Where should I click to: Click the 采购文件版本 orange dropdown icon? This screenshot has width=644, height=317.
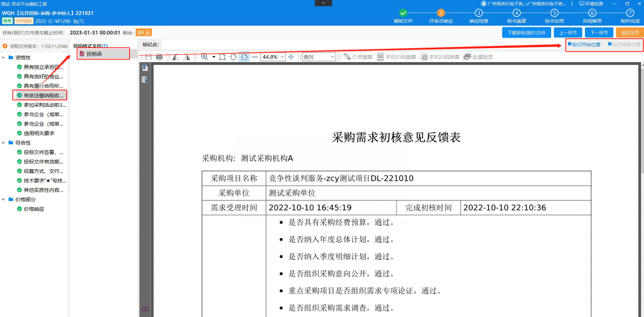pos(5,46)
